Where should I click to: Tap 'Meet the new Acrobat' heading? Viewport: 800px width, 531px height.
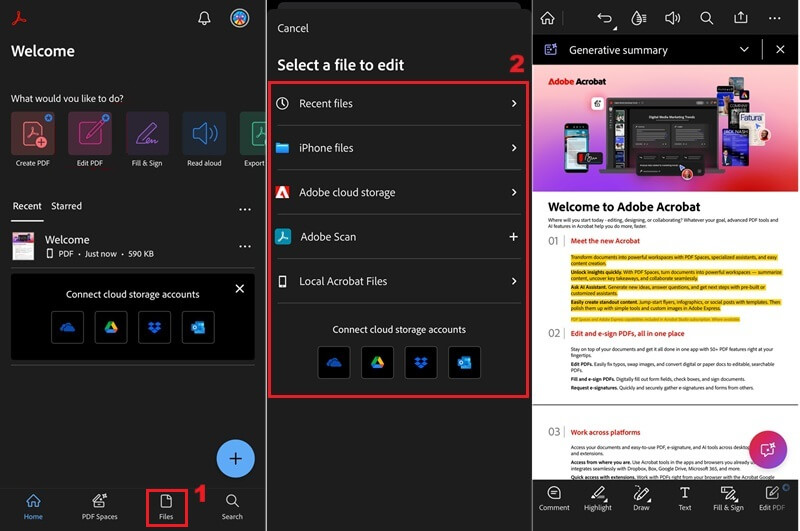click(605, 241)
